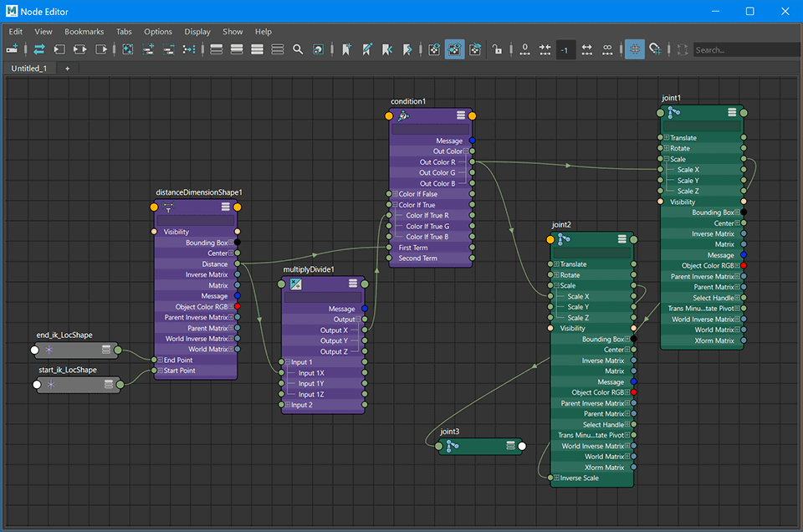The height and width of the screenshot is (532, 803).
Task: Click the lock icon in toolbar
Action: [x=497, y=50]
